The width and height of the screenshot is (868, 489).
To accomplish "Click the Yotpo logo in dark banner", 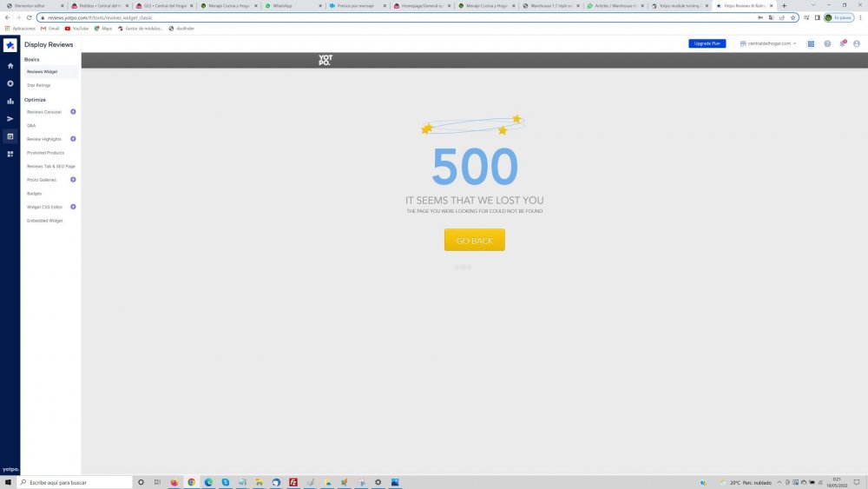I will coord(325,60).
